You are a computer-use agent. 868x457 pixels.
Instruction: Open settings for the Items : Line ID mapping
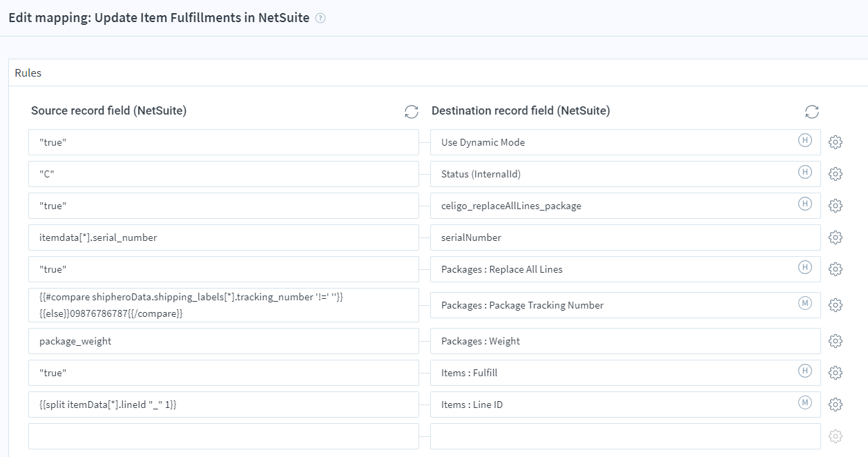[836, 405]
